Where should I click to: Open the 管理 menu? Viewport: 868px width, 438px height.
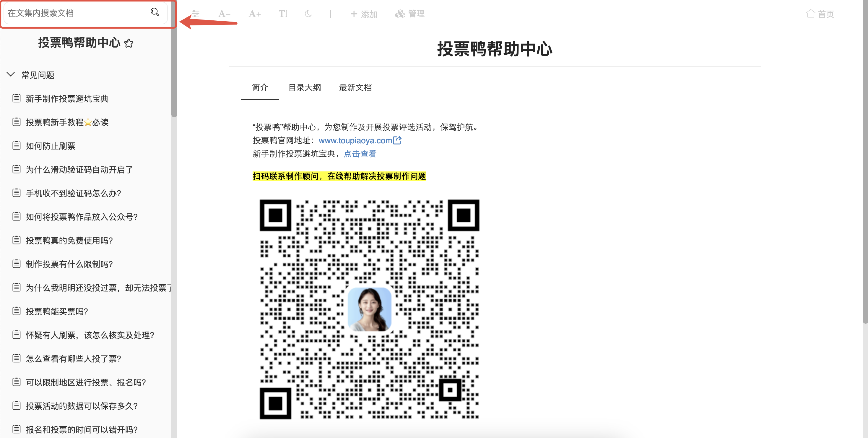pyautogui.click(x=410, y=14)
